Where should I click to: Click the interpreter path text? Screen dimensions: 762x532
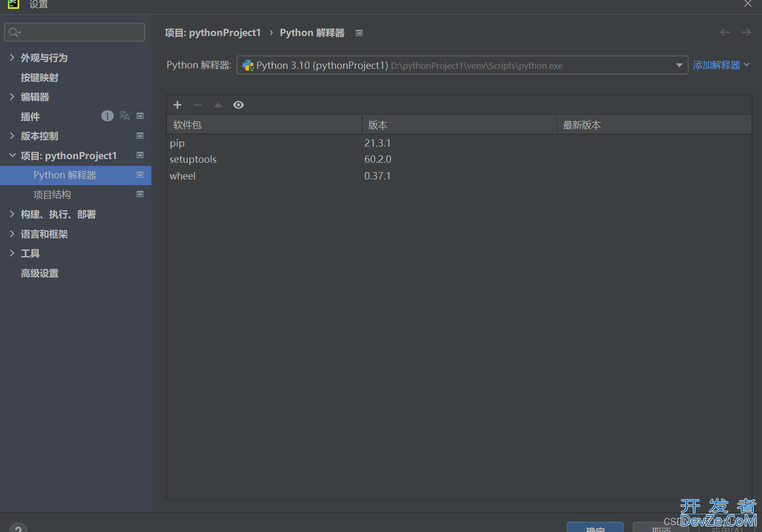(x=477, y=66)
